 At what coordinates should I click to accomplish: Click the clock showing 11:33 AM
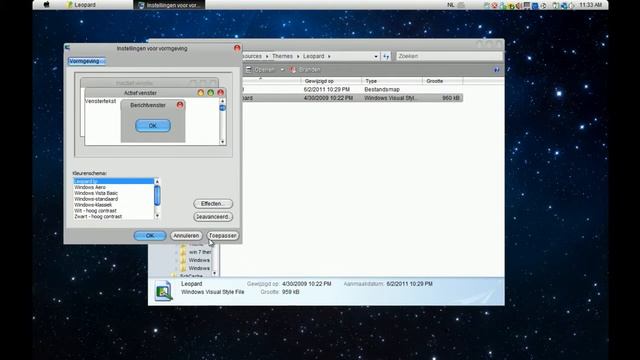591,5
